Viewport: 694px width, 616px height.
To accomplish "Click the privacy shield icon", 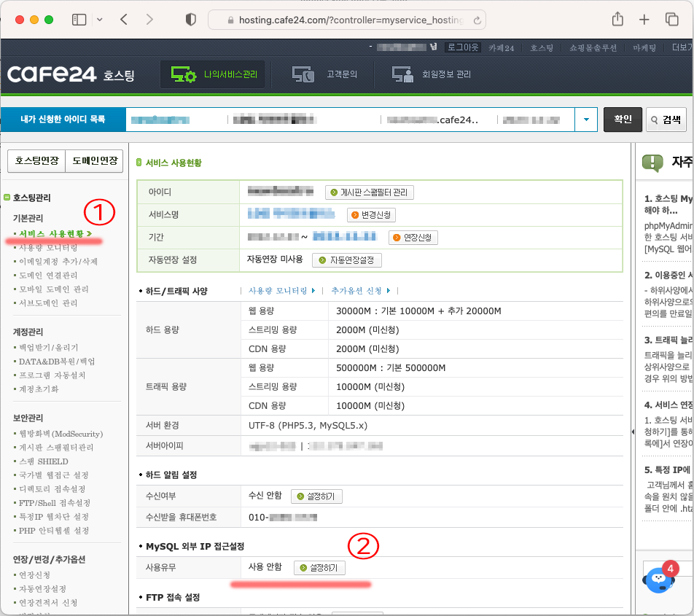I will [x=191, y=20].
